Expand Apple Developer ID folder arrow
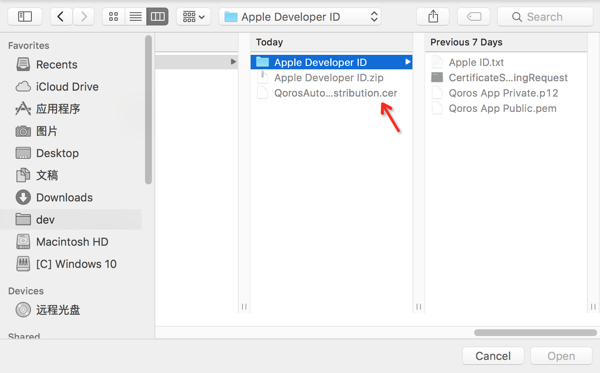The height and width of the screenshot is (373, 600). click(x=408, y=62)
